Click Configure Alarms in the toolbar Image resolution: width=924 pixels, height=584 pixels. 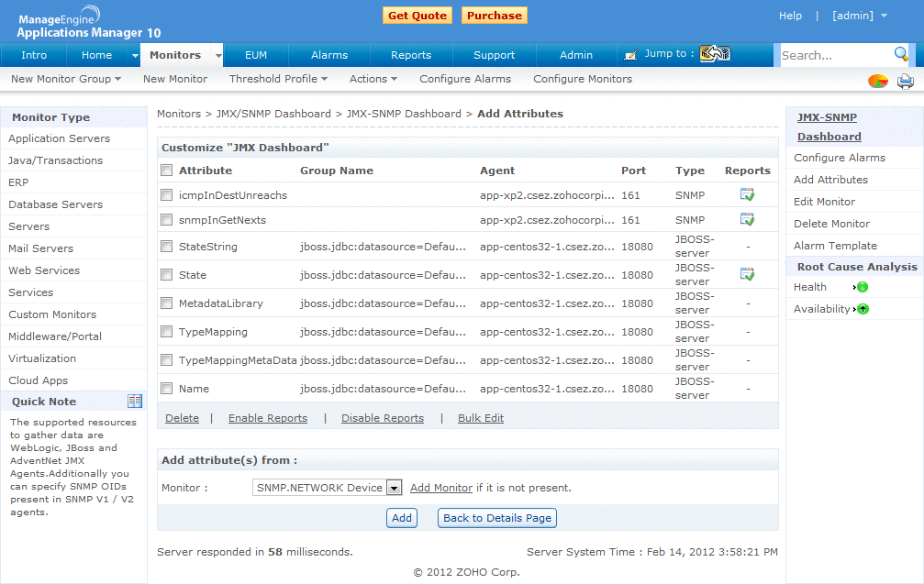point(465,79)
